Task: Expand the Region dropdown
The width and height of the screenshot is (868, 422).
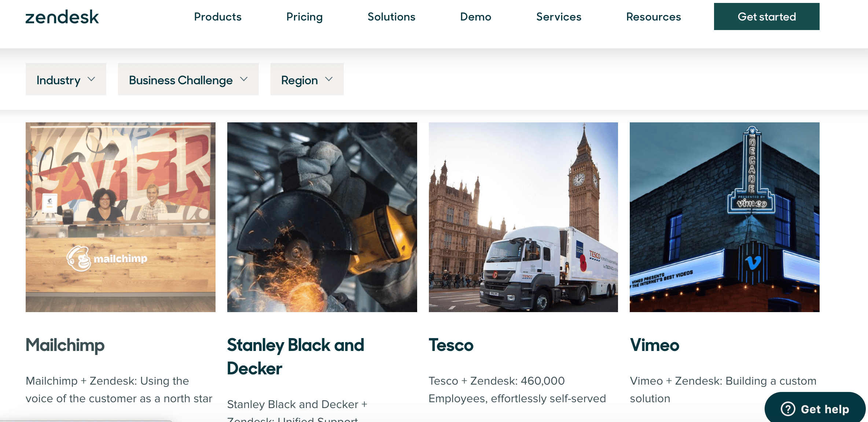Action: pyautogui.click(x=306, y=79)
